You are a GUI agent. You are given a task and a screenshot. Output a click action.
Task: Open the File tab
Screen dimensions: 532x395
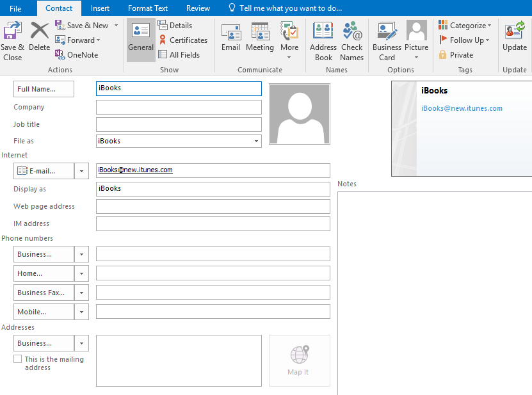pyautogui.click(x=15, y=8)
